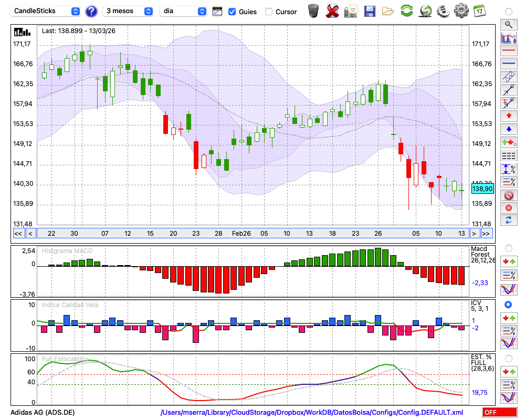Open the calendar icon showing 17
The height and width of the screenshot is (420, 525).
click(479, 11)
